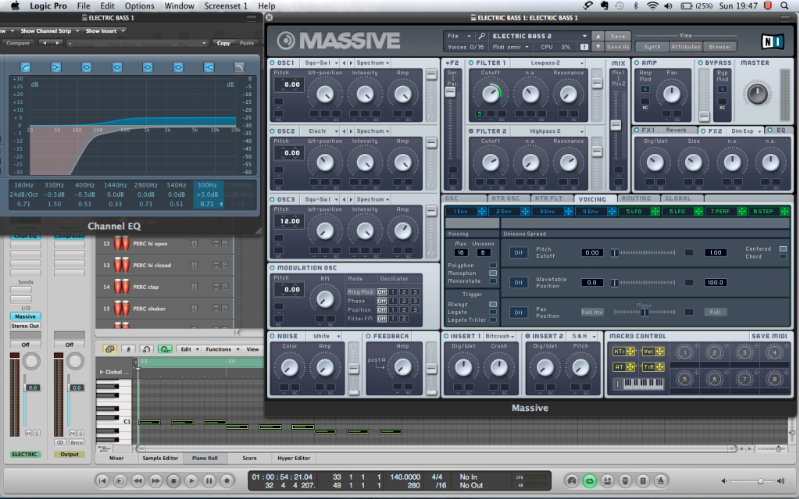
Task: Click the 8 STEP modulation handle icon
Action: point(785,211)
